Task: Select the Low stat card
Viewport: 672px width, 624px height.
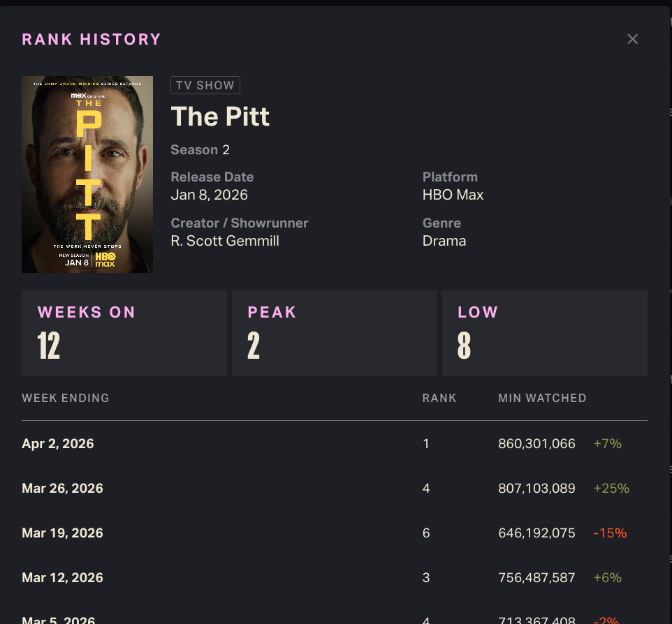Action: [544, 333]
